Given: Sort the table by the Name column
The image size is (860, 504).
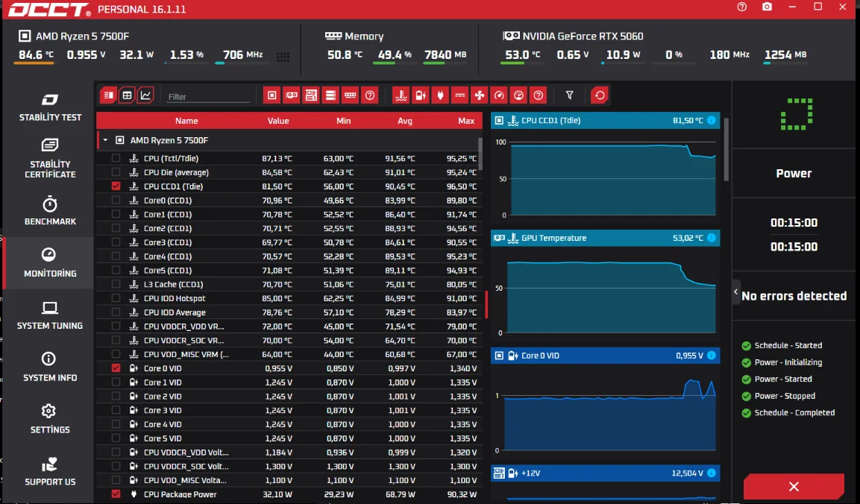Looking at the screenshot, I should click(x=186, y=121).
